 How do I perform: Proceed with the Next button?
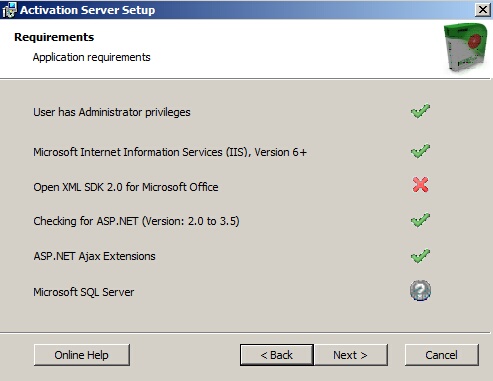[351, 355]
